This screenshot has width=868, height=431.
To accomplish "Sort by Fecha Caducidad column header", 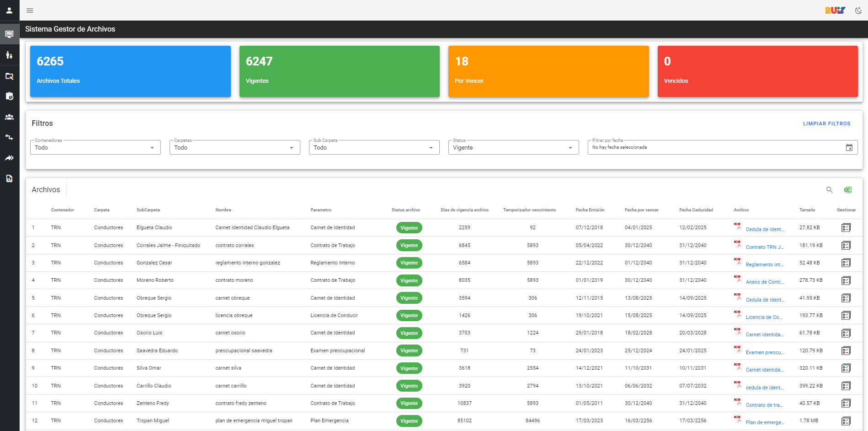I will [696, 210].
